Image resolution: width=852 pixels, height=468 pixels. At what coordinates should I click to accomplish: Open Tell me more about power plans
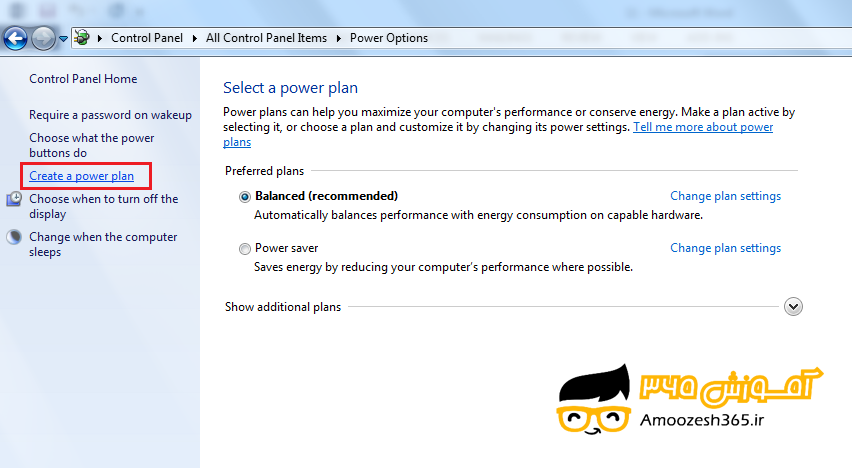702,128
